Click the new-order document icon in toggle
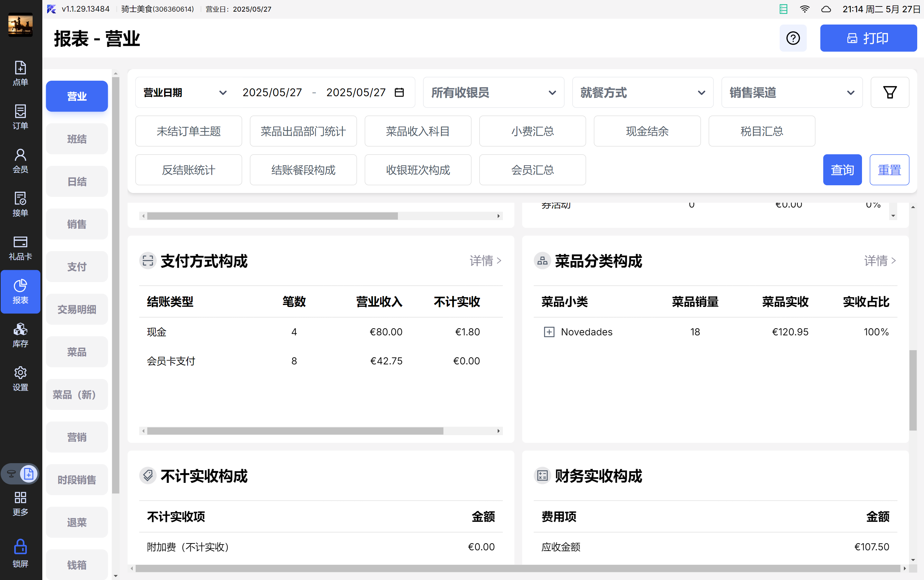The image size is (924, 580). tap(29, 474)
